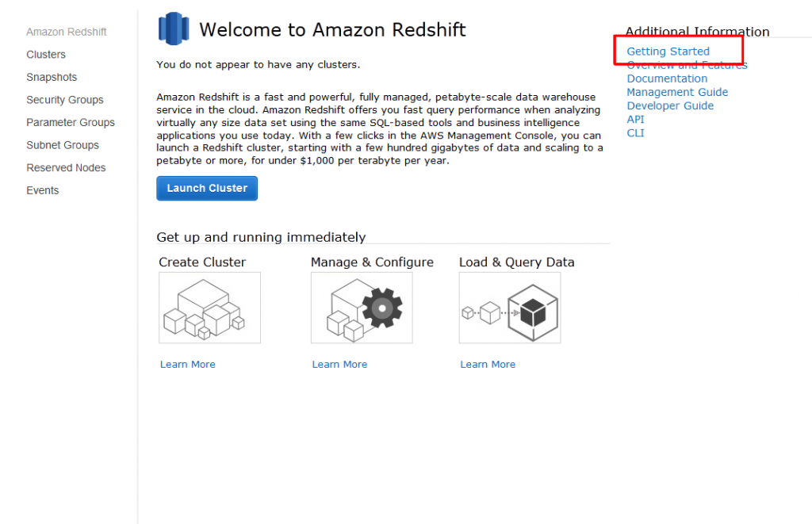This screenshot has height=524, width=812.
Task: Open Parameter Groups in the sidebar
Action: click(x=71, y=123)
